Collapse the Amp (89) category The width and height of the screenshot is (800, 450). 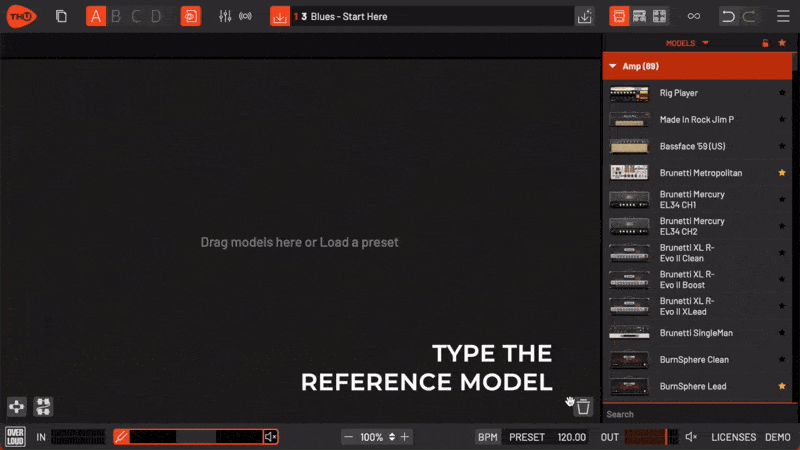point(613,66)
